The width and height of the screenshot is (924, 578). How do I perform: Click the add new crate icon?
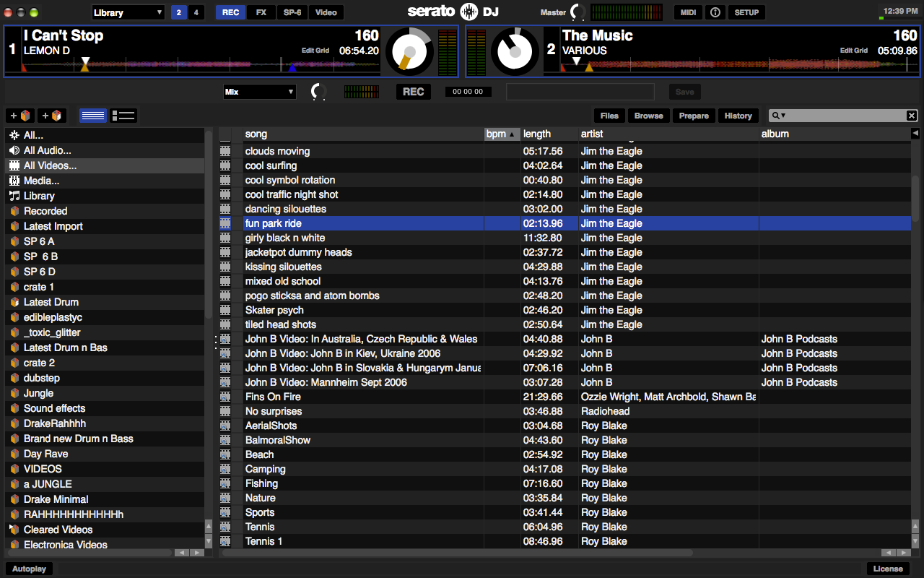point(20,116)
